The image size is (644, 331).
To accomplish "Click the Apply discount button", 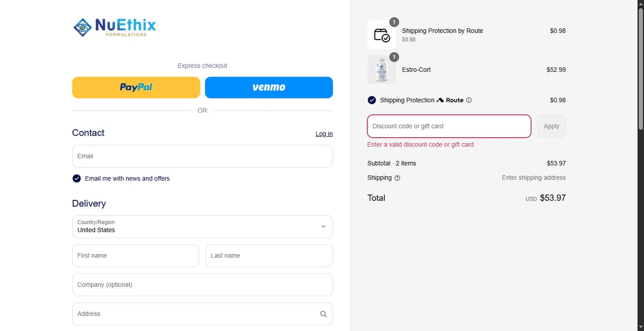I will [x=551, y=126].
